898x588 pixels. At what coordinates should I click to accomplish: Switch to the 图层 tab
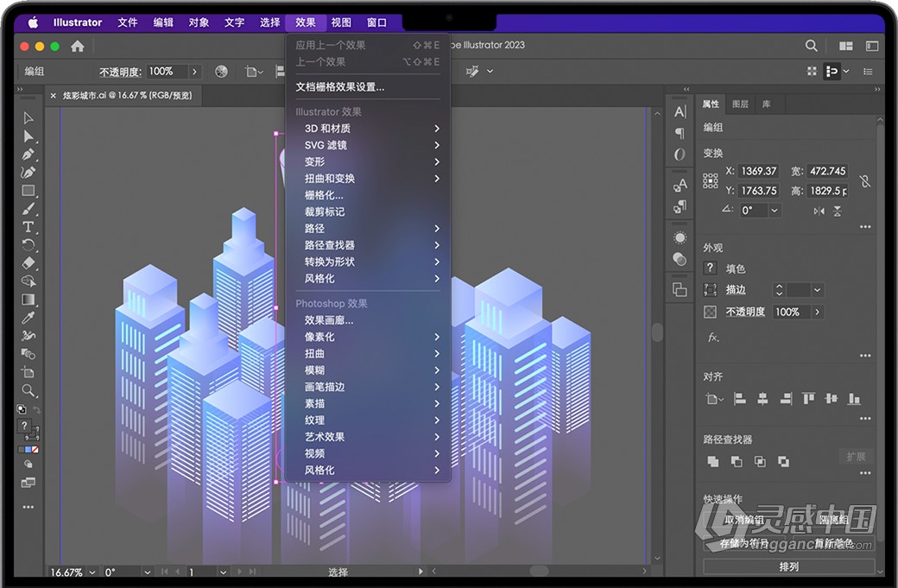pyautogui.click(x=740, y=104)
